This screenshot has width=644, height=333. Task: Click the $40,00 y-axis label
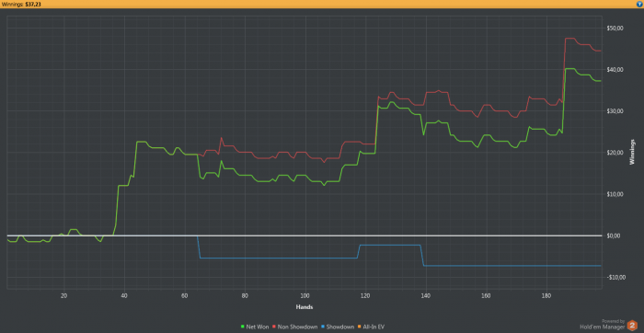coord(615,70)
